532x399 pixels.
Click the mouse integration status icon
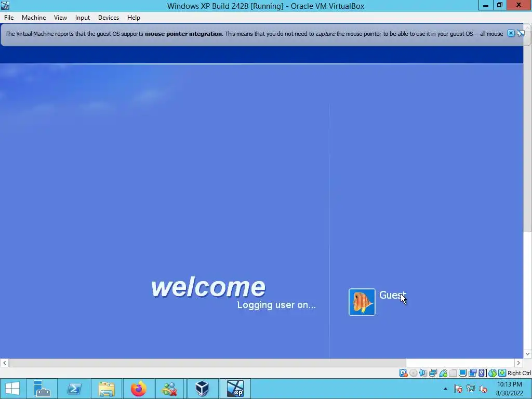click(x=493, y=373)
